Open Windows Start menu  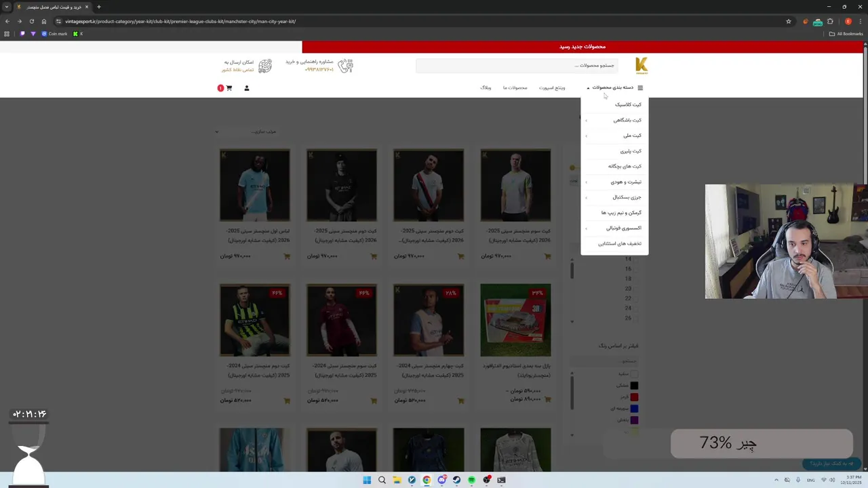pos(367,480)
